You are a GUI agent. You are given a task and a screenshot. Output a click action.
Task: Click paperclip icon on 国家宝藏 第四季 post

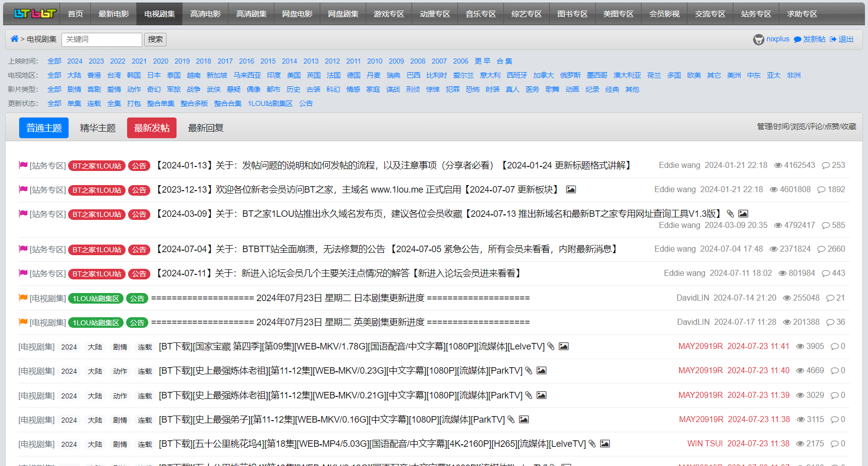(x=551, y=346)
